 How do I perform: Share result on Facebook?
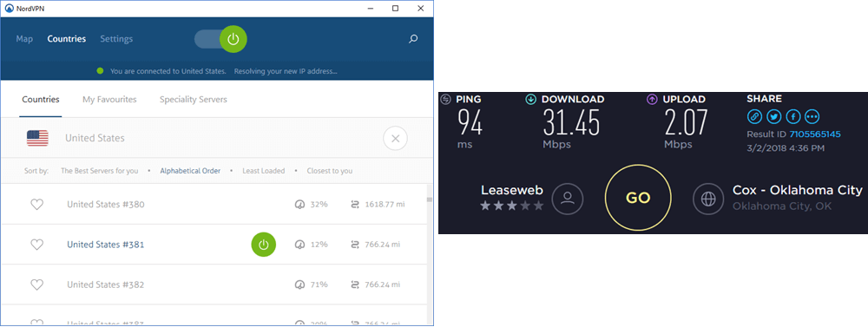793,117
